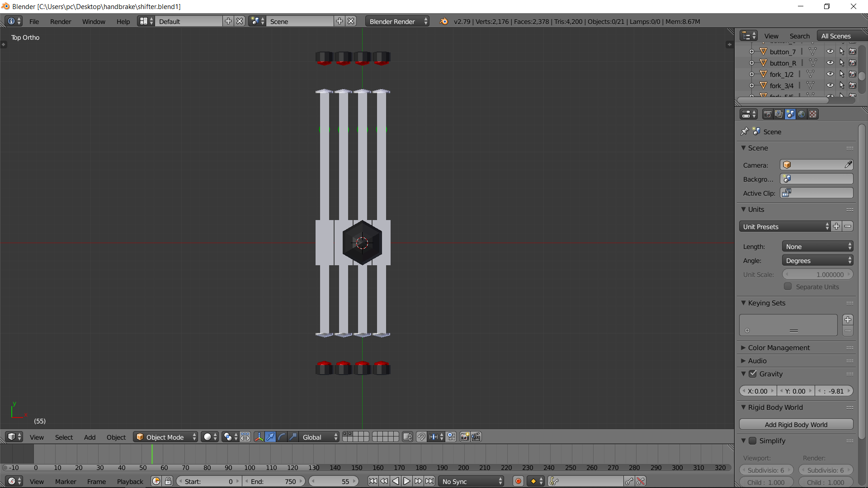Click Add Rigid Body World button

[x=796, y=425]
